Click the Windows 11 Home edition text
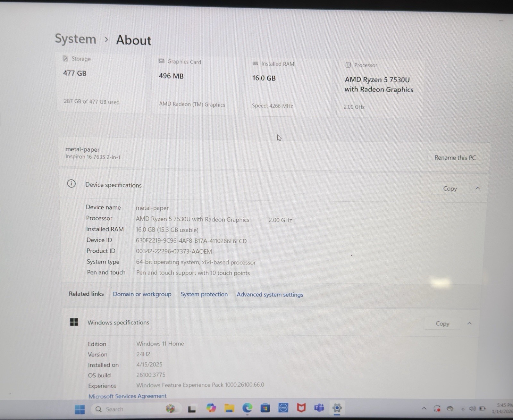Image resolution: width=513 pixels, height=420 pixels. coord(160,343)
